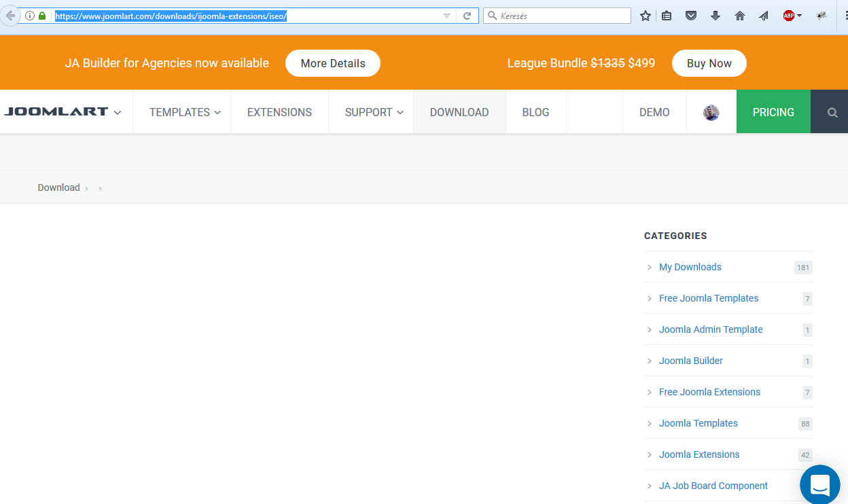Image resolution: width=848 pixels, height=504 pixels.
Task: Open Adblock Plus dropdown arrow
Action: tap(799, 16)
